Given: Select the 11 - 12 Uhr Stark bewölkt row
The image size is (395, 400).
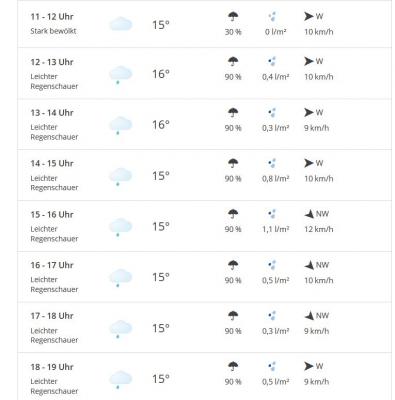Looking at the screenshot, I should click(204, 24).
